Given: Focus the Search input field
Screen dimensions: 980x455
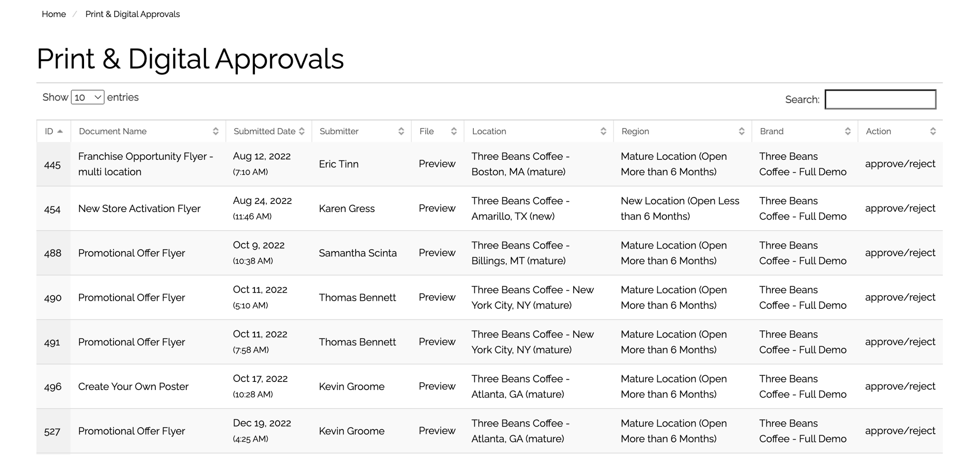Looking at the screenshot, I should (x=880, y=100).
